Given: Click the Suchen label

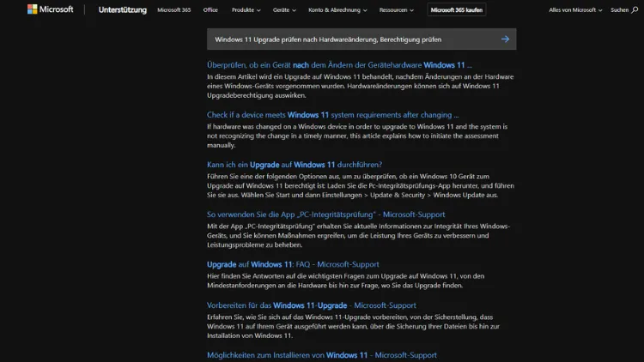Looking at the screenshot, I should [619, 9].
